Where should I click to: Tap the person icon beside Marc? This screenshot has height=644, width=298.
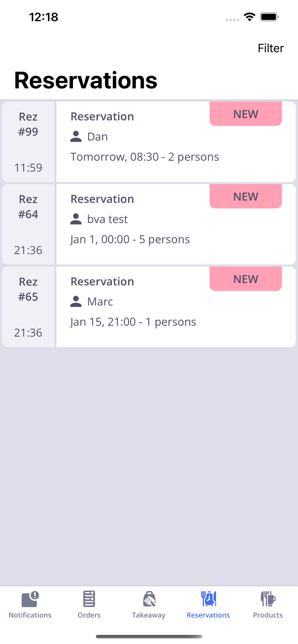(x=76, y=302)
